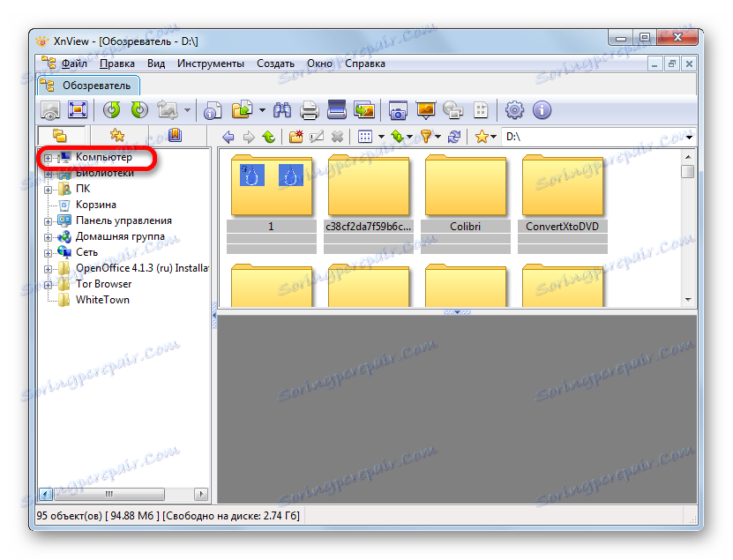733x560 pixels.
Task: Click the view mode grid icon
Action: [x=364, y=137]
